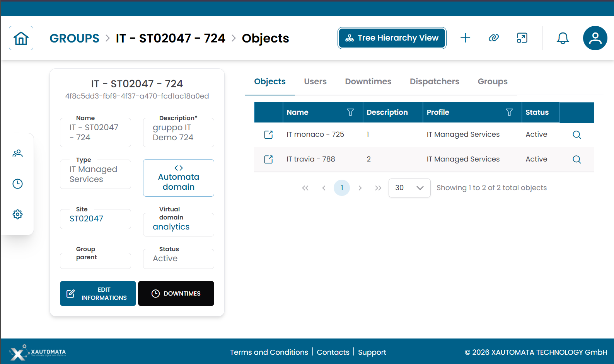
Task: Switch to the Users tab
Action: [315, 82]
